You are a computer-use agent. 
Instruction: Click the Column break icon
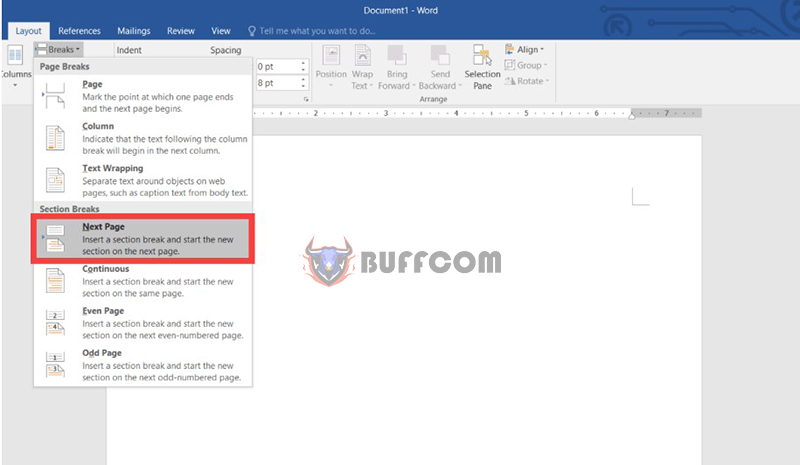55,138
